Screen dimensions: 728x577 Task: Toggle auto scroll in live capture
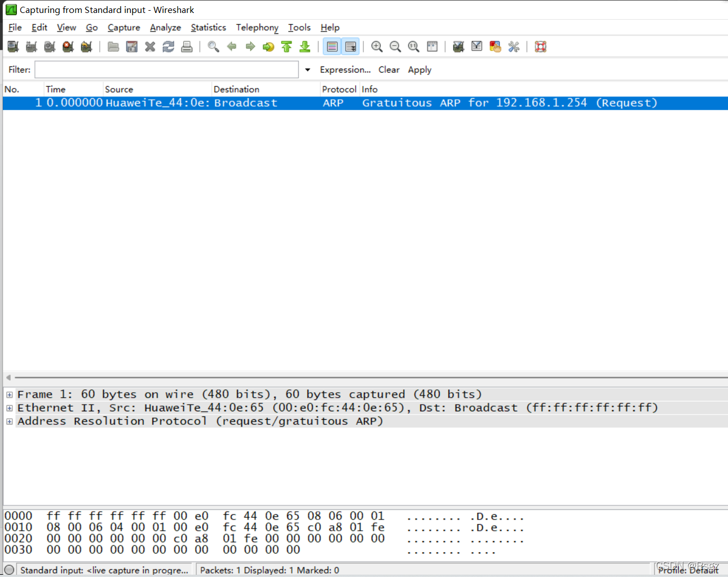(x=351, y=47)
